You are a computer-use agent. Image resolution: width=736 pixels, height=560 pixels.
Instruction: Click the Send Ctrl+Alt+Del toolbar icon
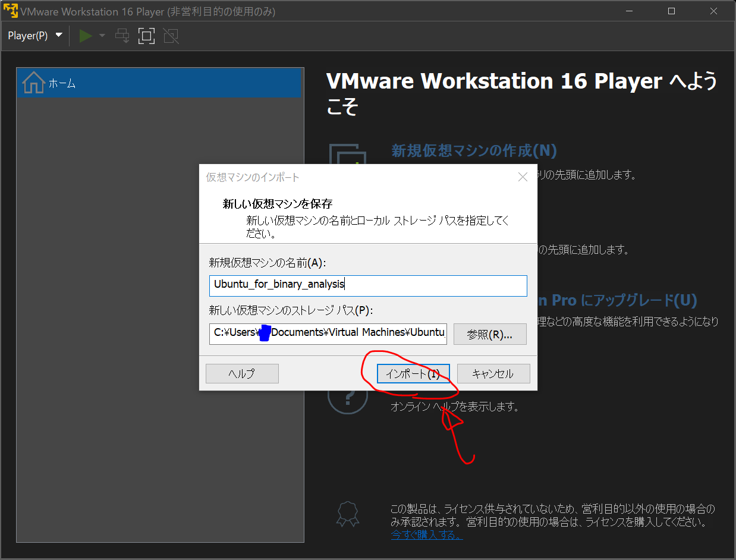click(122, 36)
